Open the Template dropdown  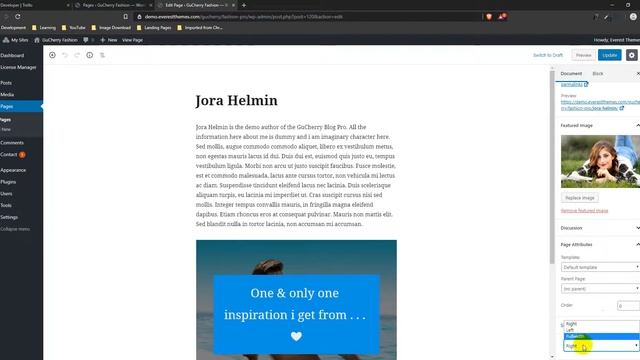tap(600, 267)
